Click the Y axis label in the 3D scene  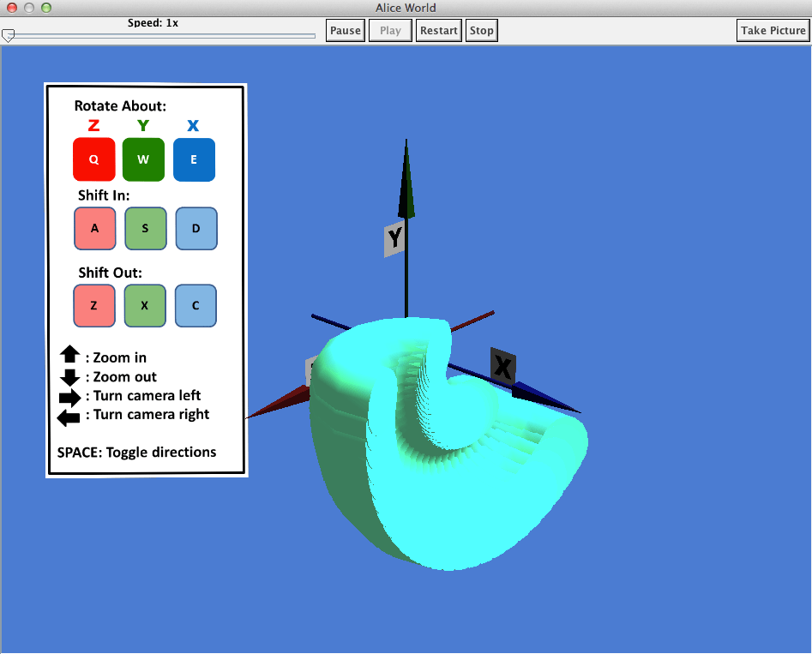pos(394,238)
